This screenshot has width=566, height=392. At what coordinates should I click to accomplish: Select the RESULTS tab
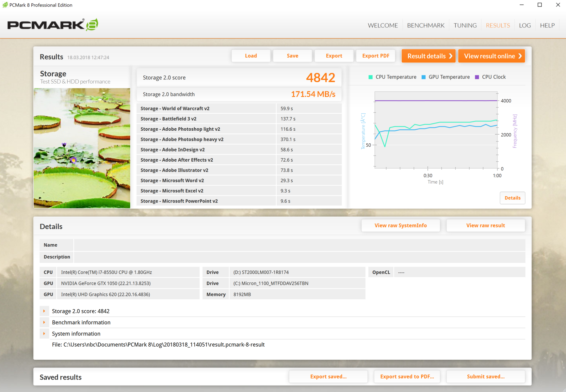(498, 25)
